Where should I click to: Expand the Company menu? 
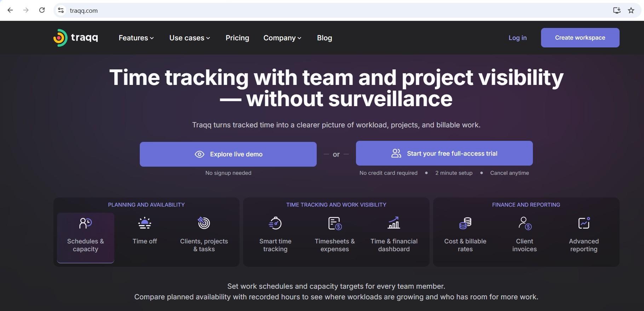[282, 38]
